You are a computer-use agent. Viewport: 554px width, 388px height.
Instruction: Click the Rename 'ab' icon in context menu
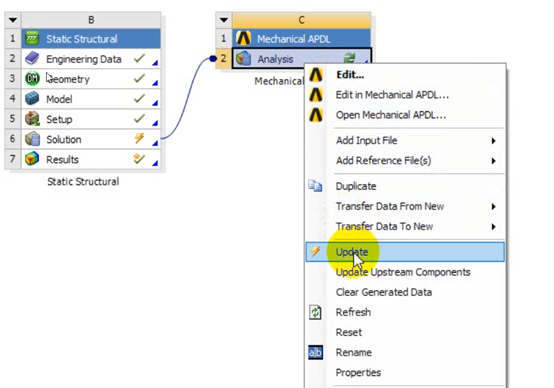click(315, 352)
